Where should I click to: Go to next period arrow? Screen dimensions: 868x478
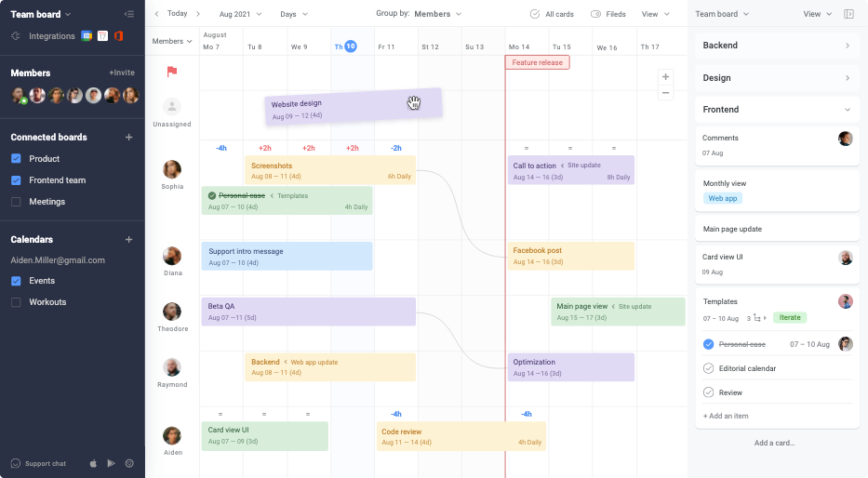pyautogui.click(x=197, y=14)
